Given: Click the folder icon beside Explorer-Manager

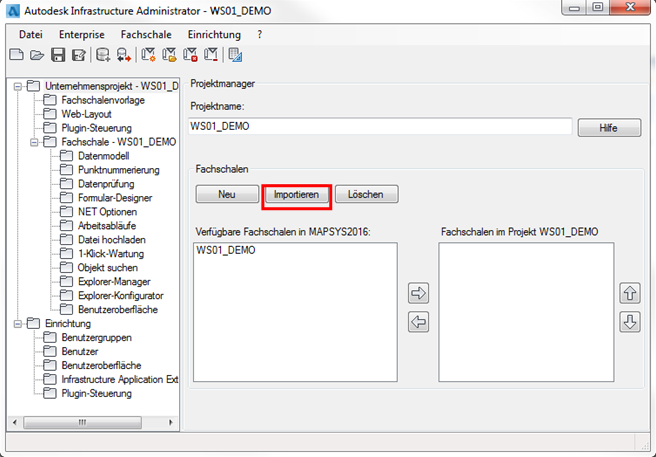Looking at the screenshot, I should click(66, 282).
